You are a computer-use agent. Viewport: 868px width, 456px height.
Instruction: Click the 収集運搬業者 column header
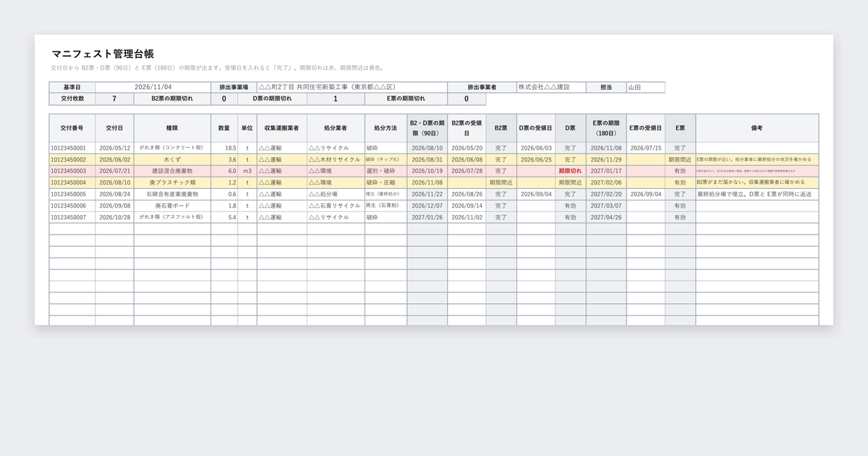(x=281, y=128)
